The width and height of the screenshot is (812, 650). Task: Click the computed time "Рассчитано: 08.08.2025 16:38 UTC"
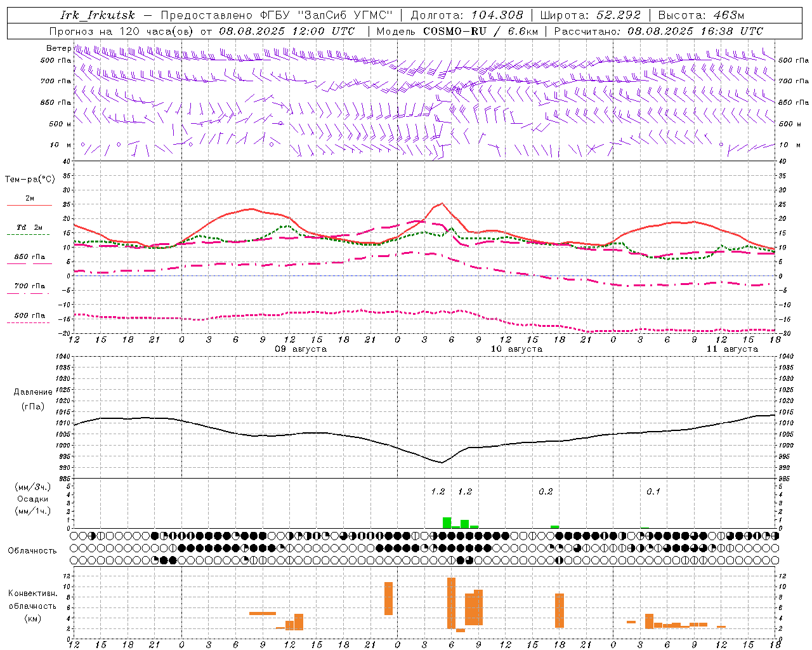(x=658, y=31)
